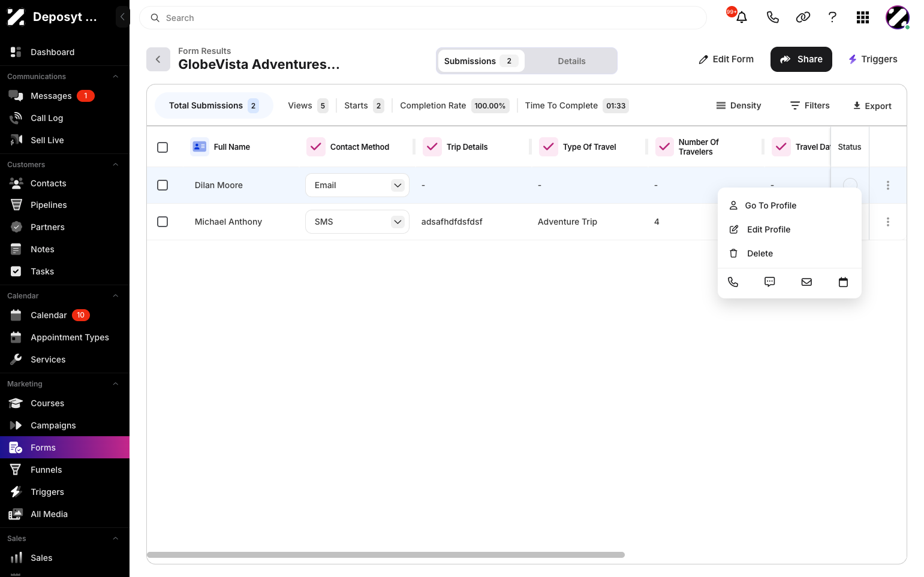Image resolution: width=924 pixels, height=577 pixels.
Task: Open the help question mark icon
Action: coord(832,17)
